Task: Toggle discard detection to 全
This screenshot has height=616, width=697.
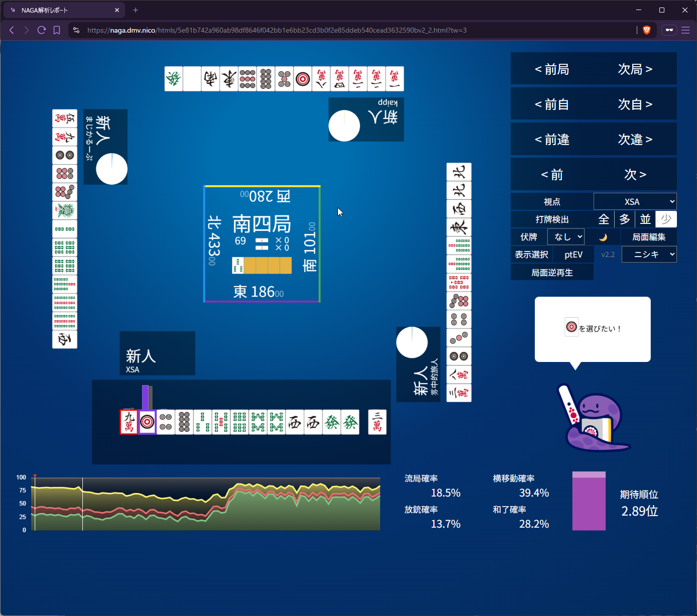Action: pos(604,219)
